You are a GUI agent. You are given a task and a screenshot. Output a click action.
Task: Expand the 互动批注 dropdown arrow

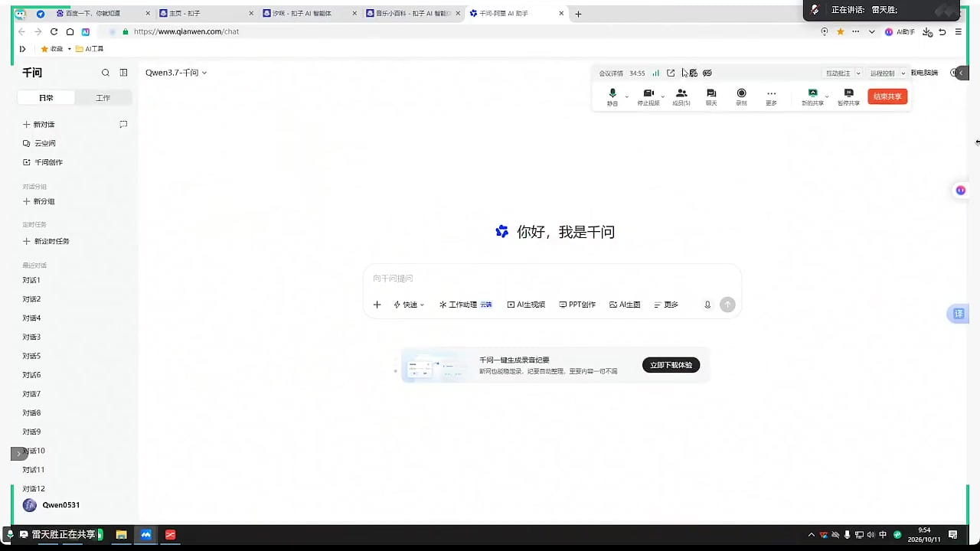[x=858, y=73]
